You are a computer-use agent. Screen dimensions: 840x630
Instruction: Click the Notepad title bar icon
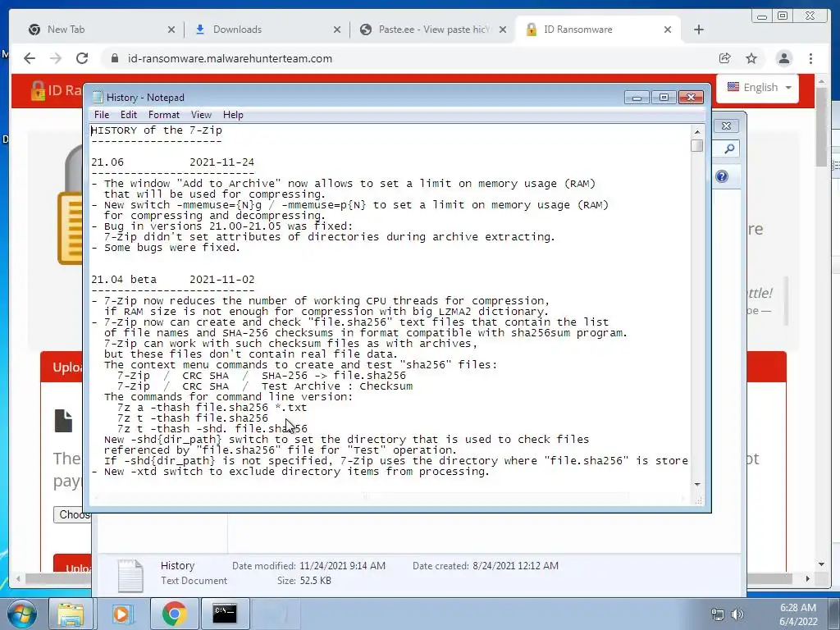(98, 97)
